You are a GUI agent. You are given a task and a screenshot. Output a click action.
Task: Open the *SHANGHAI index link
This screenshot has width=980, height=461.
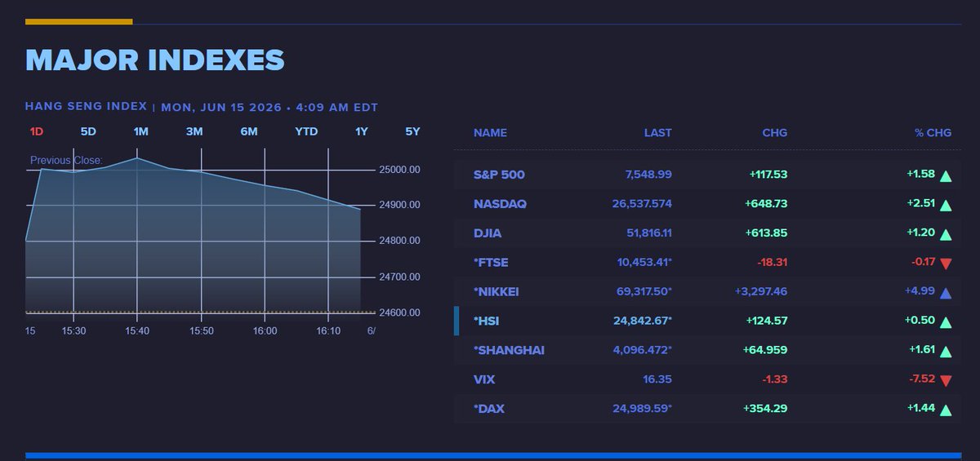pyautogui.click(x=509, y=351)
